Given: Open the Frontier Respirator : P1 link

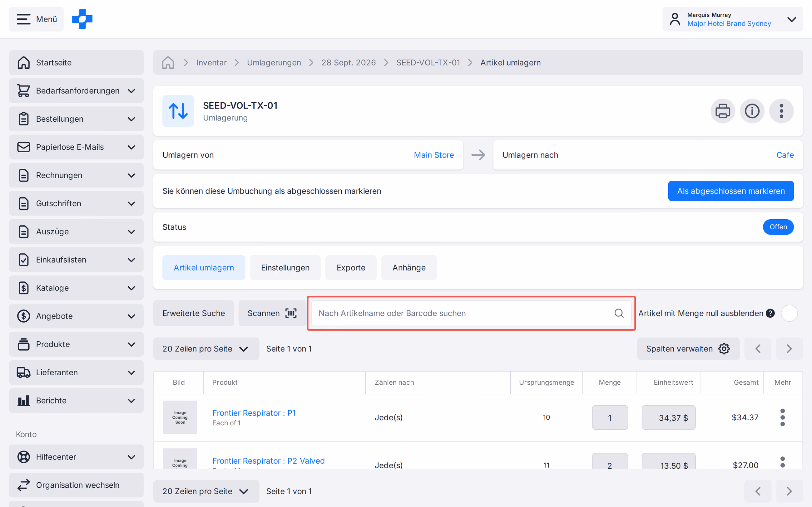Looking at the screenshot, I should pos(254,413).
